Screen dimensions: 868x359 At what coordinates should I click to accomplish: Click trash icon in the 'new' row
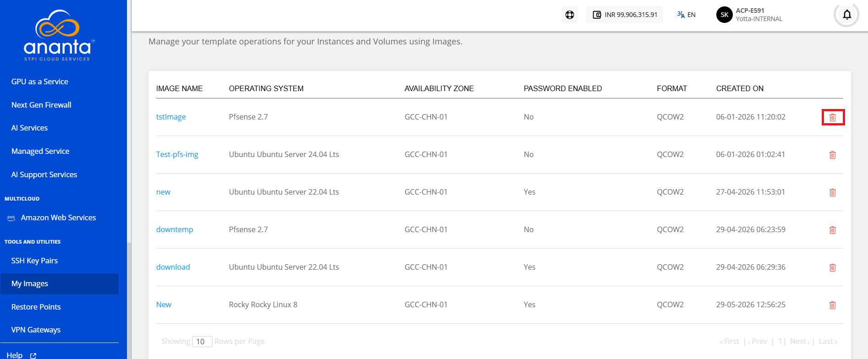tap(833, 192)
